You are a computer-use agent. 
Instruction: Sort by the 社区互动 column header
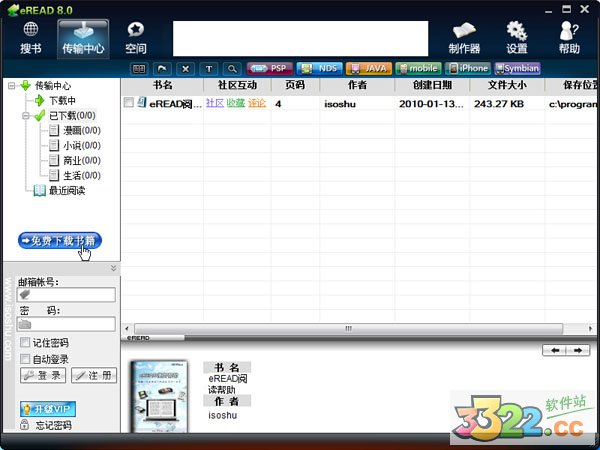[237, 85]
